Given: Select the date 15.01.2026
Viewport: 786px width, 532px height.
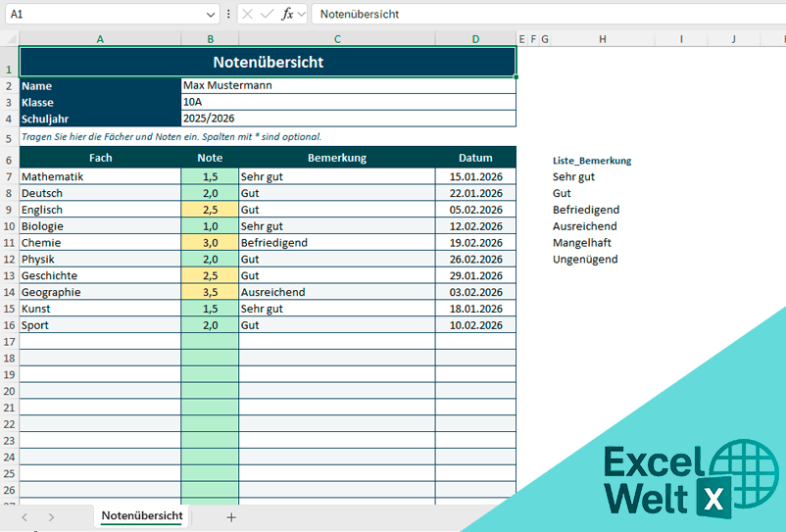Looking at the screenshot, I should (475, 176).
